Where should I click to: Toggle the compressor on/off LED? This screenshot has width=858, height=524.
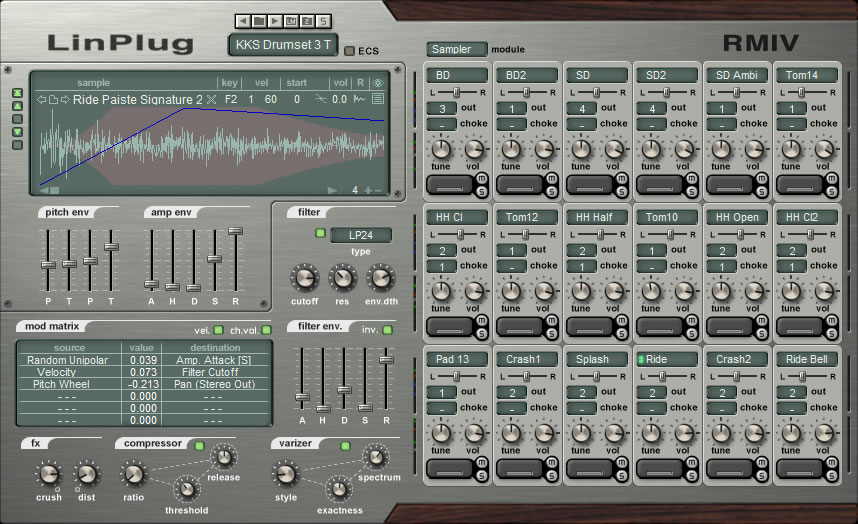(199, 446)
